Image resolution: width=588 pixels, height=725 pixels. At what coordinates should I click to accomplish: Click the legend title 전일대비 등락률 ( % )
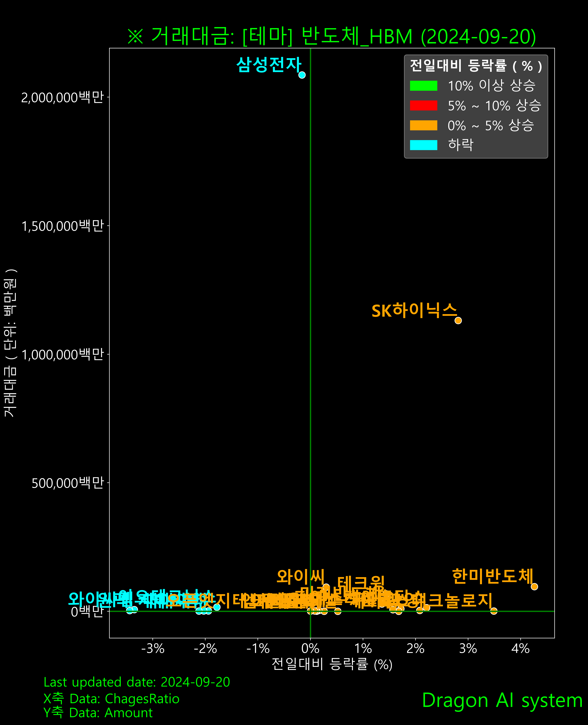pos(476,66)
